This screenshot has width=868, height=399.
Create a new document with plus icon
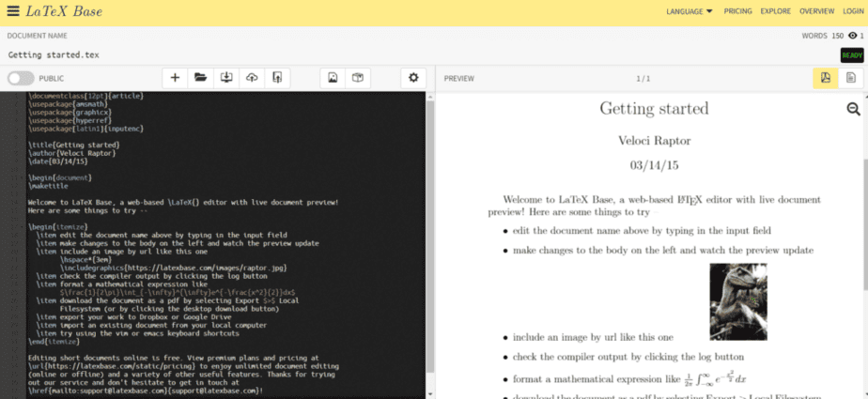pos(175,78)
